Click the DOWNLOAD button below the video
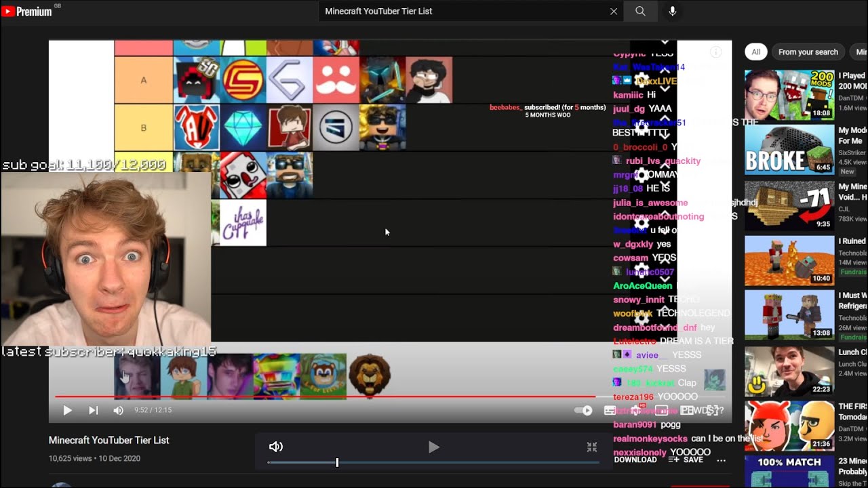 click(x=635, y=460)
